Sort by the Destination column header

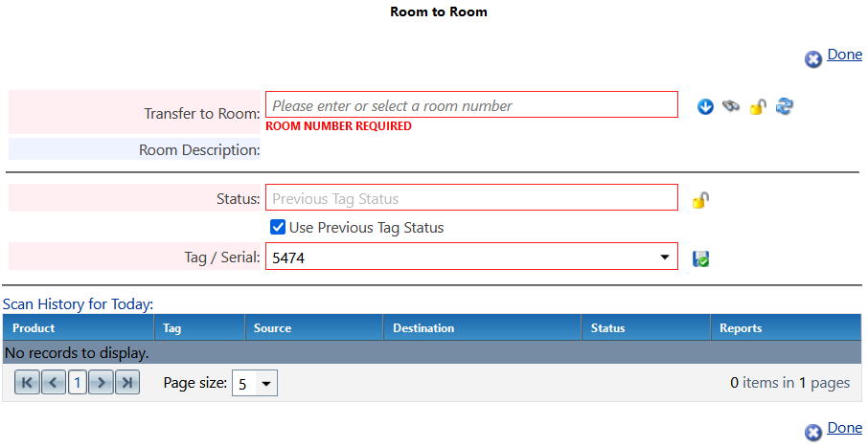click(x=423, y=328)
